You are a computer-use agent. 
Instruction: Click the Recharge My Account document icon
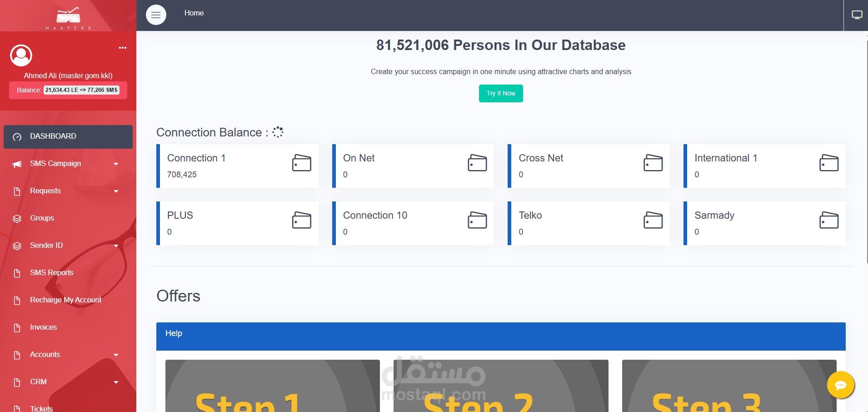click(17, 301)
